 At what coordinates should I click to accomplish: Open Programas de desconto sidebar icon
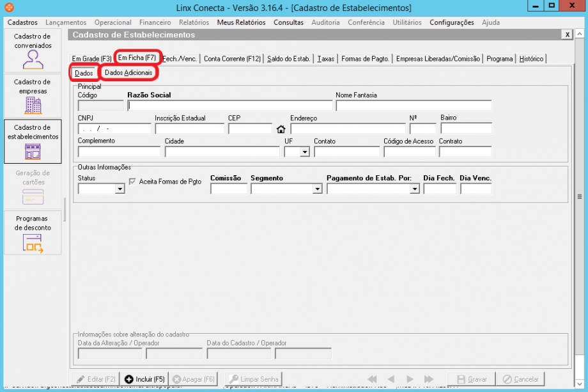tap(33, 242)
